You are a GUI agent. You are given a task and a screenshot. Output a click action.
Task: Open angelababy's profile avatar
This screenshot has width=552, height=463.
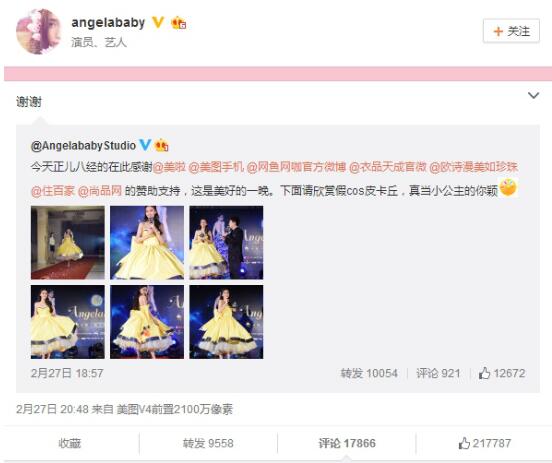(39, 32)
